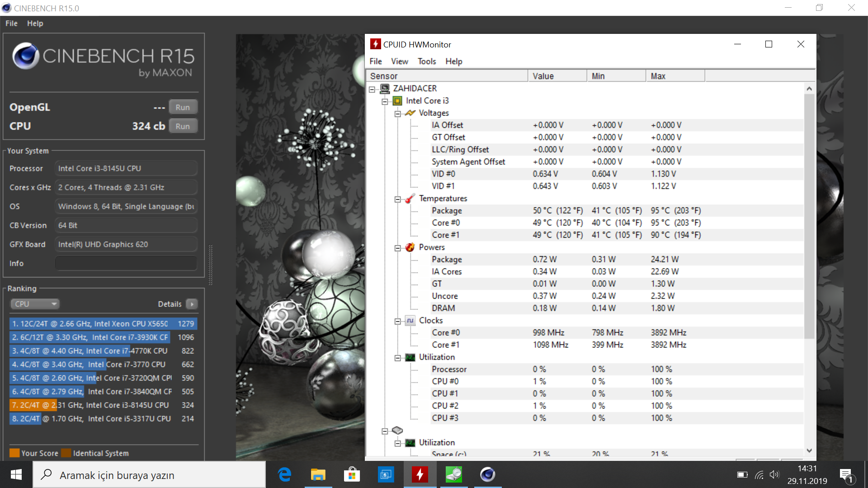Open Cinebench File menu
868x488 pixels.
[x=11, y=23]
